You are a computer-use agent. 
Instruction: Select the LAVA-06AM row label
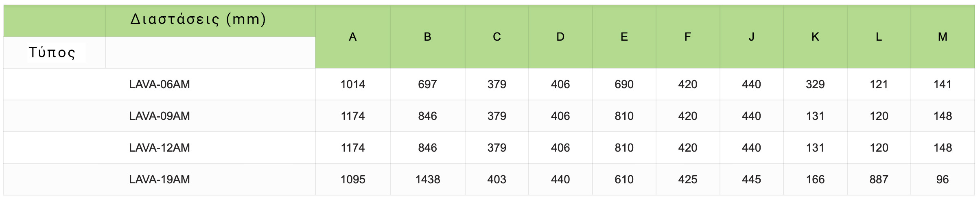pos(159,85)
